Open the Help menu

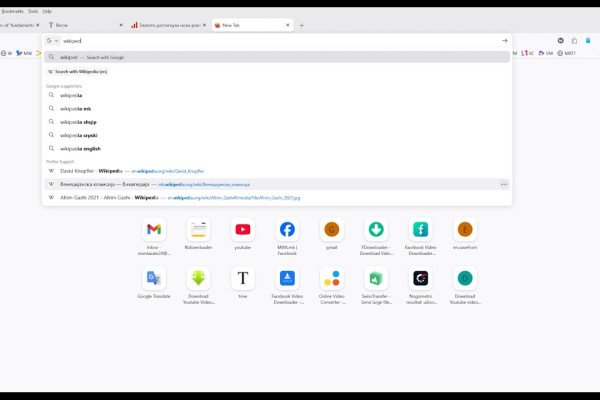tap(47, 11)
